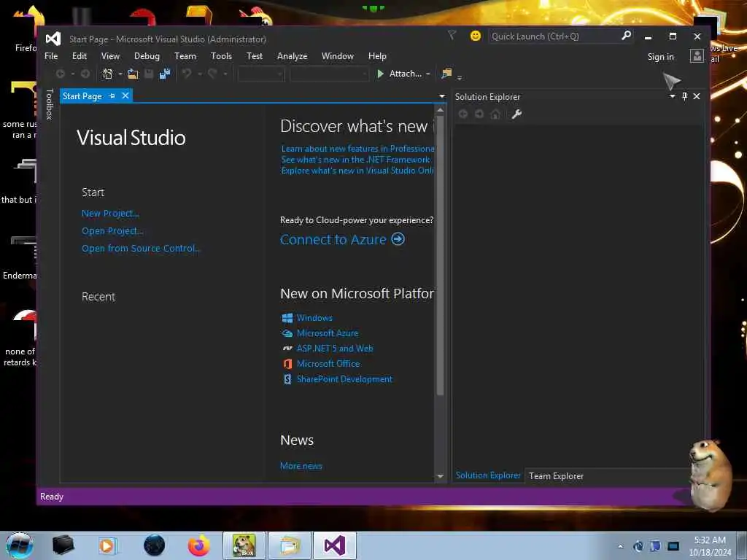747x560 pixels.
Task: Click the Find in Files toolbar icon
Action: [446, 74]
